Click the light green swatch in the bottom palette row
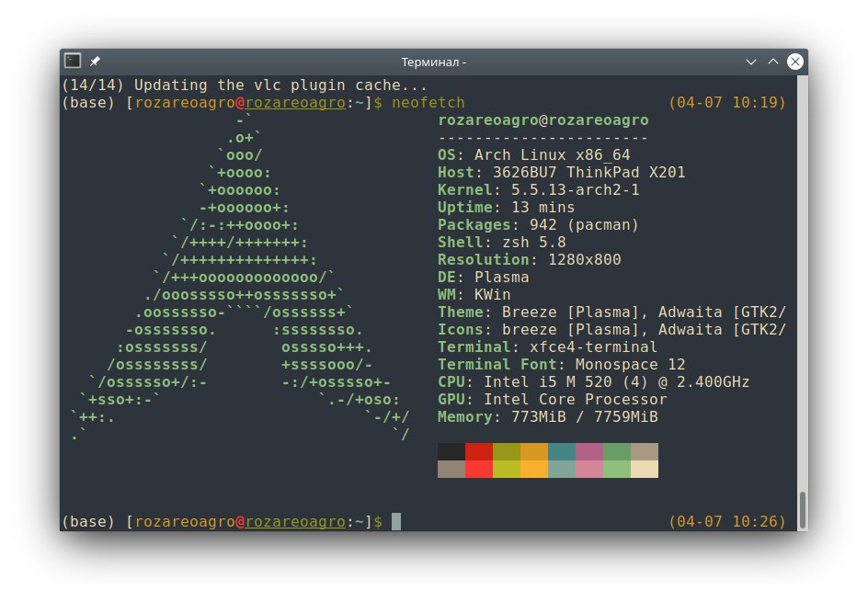The height and width of the screenshot is (602, 868). [617, 470]
